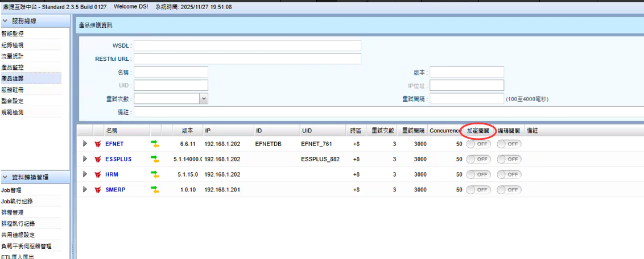This screenshot has height=259, width=644.
Task: Enable the 編碼開關 switch for ESSPLUS
Action: pos(509,160)
